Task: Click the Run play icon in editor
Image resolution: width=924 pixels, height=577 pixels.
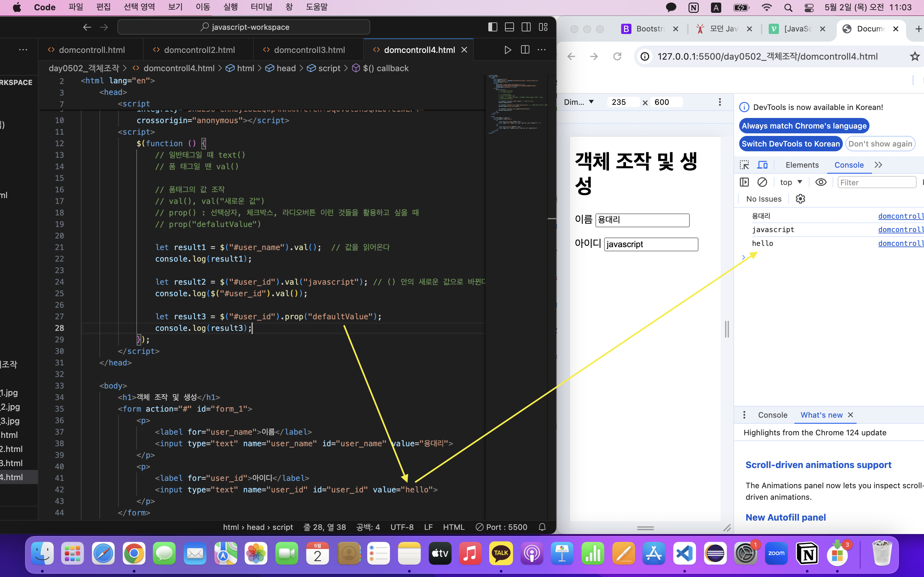Action: (508, 50)
